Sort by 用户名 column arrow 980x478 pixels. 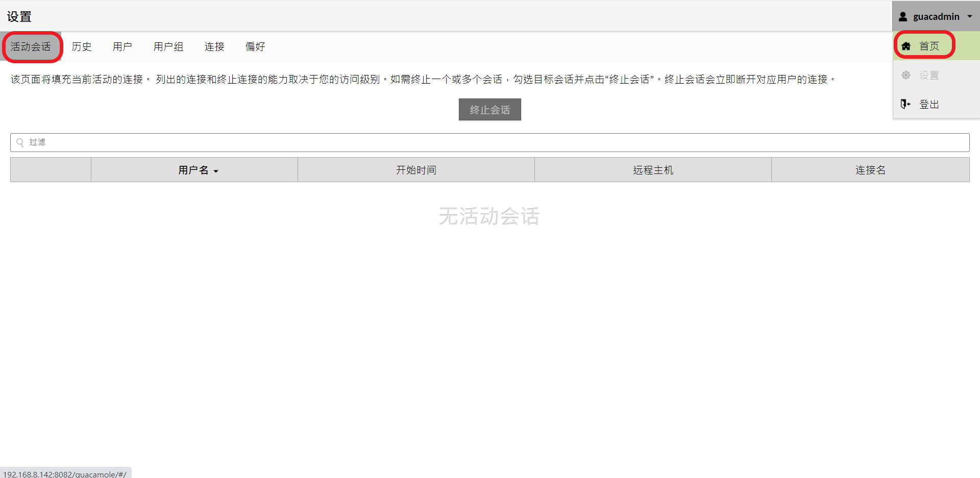point(216,171)
